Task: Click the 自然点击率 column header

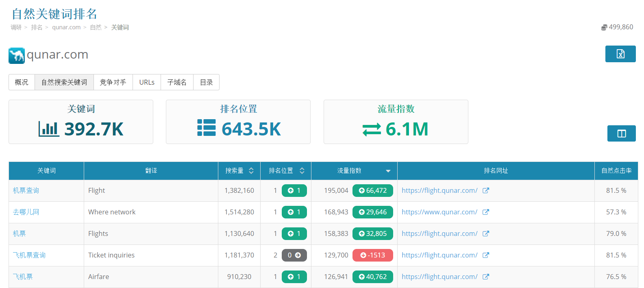Action: pyautogui.click(x=616, y=171)
